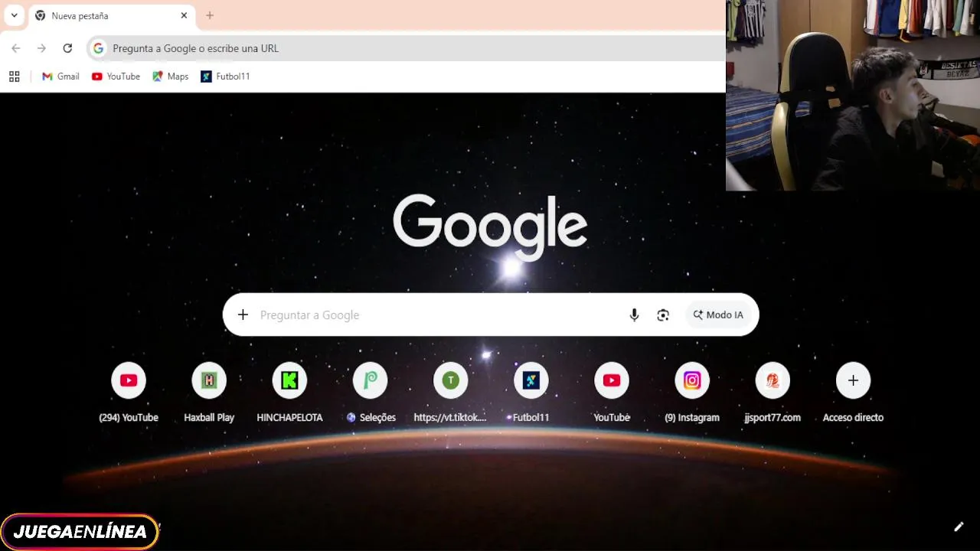Go forward with the forward arrow

coord(41,48)
